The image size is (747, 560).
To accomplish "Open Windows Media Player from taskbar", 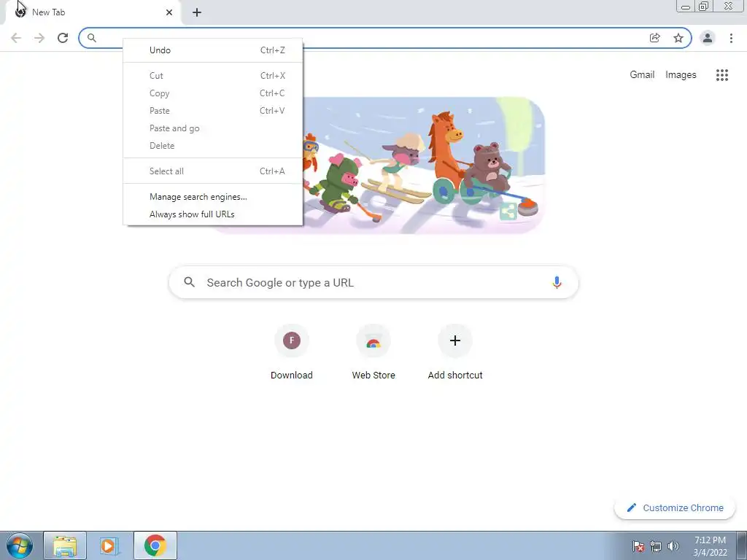I will [x=109, y=545].
